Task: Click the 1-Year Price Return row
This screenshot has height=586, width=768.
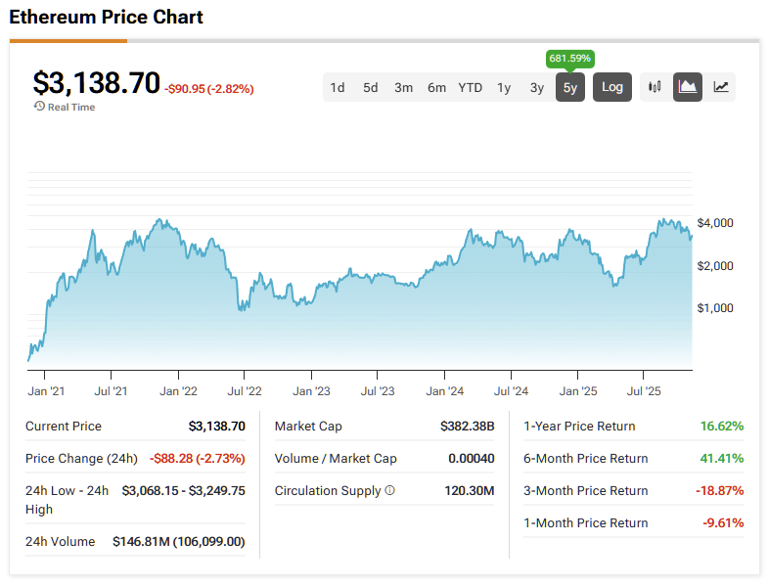Action: [x=632, y=426]
